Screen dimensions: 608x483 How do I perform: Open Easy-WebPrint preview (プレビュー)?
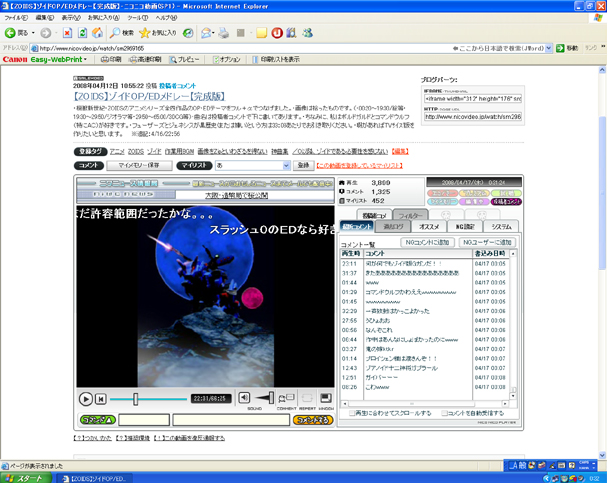[x=185, y=59]
